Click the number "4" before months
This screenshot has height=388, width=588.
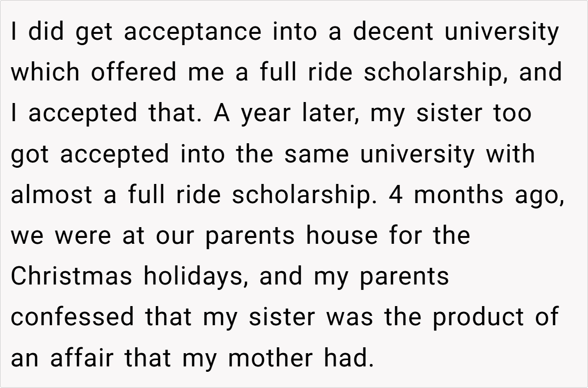tap(395, 195)
